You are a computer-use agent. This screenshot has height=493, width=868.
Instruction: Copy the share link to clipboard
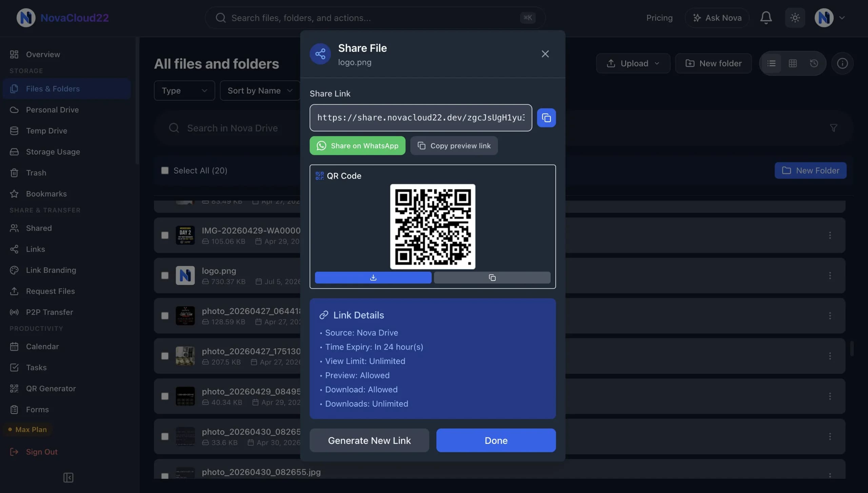[x=546, y=118]
